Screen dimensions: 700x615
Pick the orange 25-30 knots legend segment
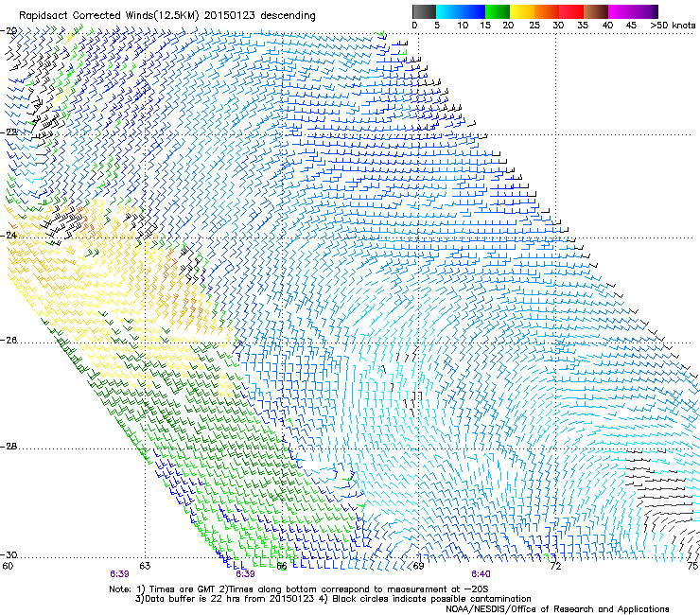547,11
